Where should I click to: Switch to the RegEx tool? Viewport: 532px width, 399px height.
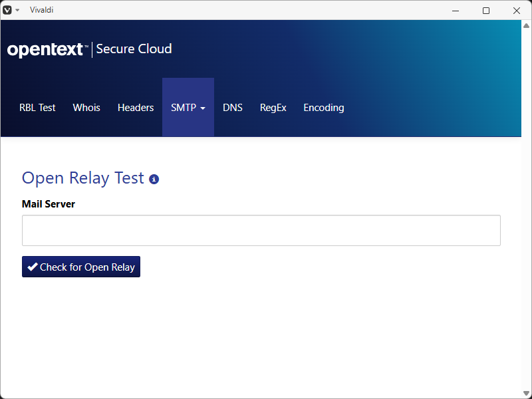[x=273, y=108]
